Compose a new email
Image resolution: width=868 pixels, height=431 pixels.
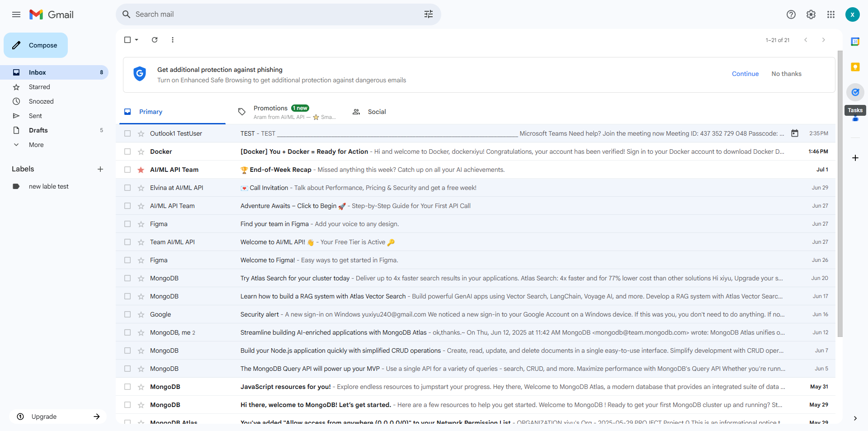pyautogui.click(x=36, y=45)
